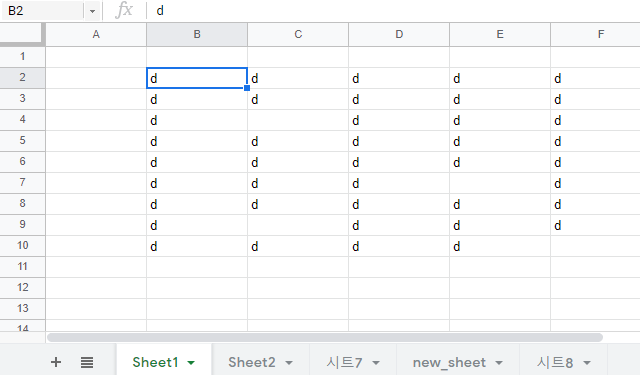
Task: Click empty cell F10
Action: coord(596,246)
